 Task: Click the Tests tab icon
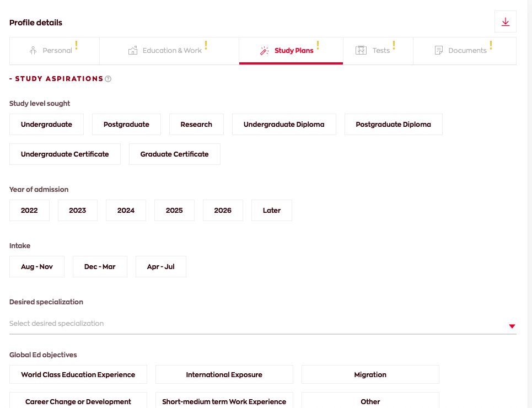coord(361,51)
